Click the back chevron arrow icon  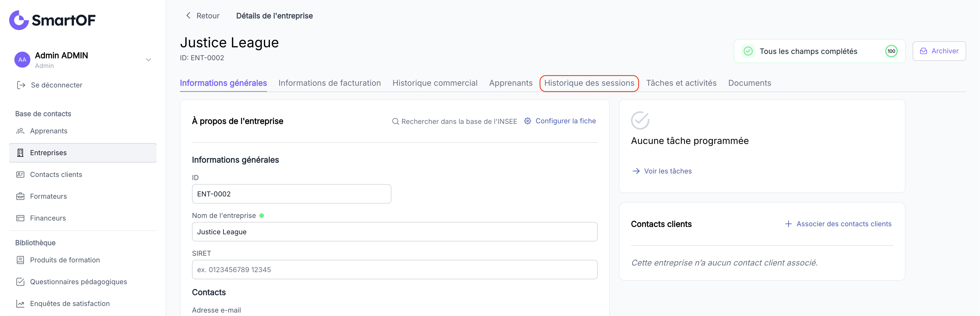coord(188,15)
